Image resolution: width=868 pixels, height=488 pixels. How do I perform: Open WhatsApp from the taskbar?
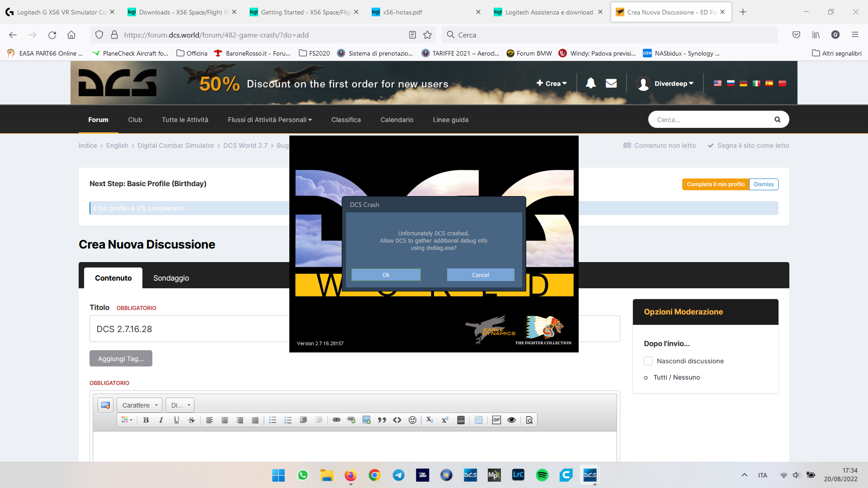click(x=303, y=475)
